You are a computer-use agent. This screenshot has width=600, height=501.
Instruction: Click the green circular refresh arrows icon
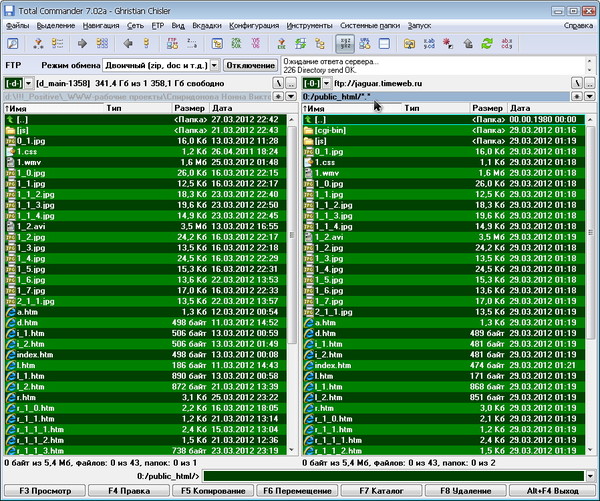487,43
